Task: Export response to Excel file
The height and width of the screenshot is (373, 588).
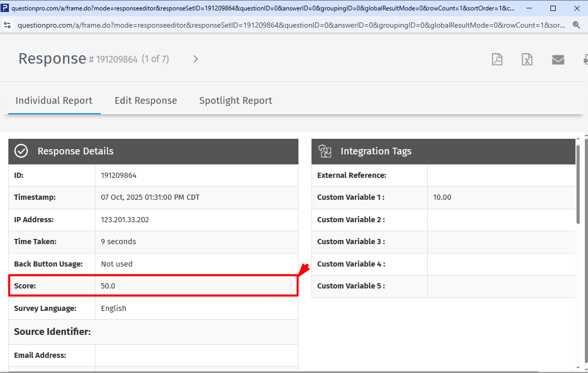Action: pos(527,59)
